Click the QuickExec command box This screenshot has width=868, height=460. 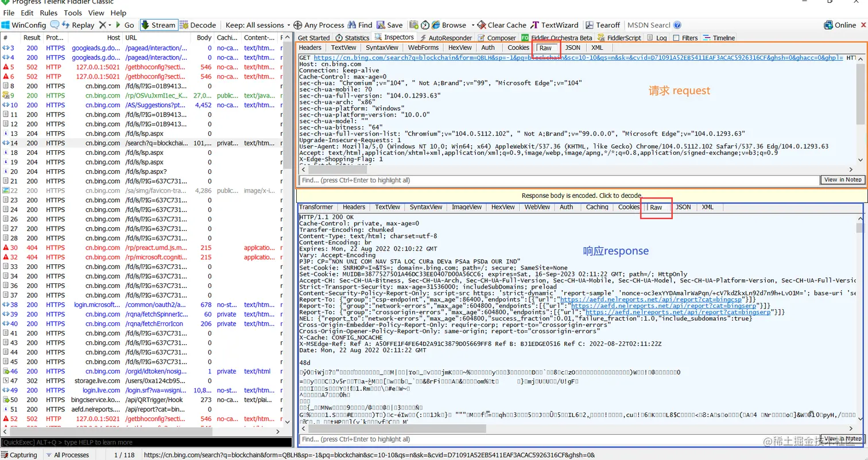[x=146, y=442]
